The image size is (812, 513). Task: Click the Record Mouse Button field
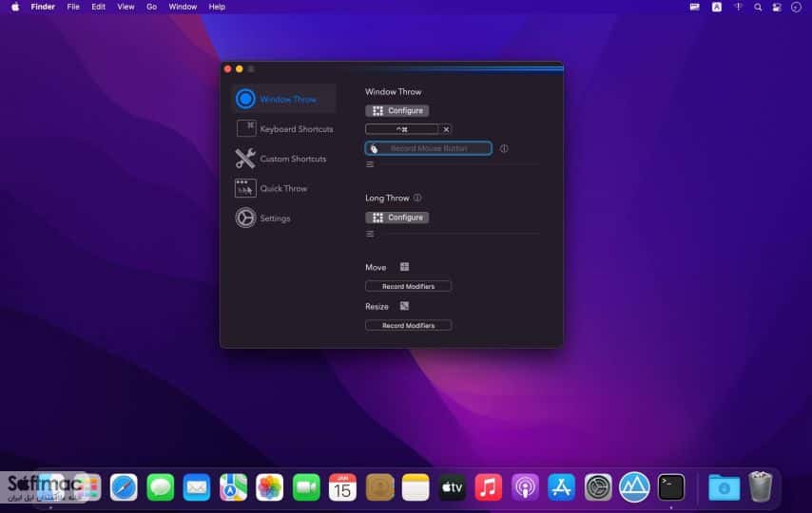coord(428,148)
